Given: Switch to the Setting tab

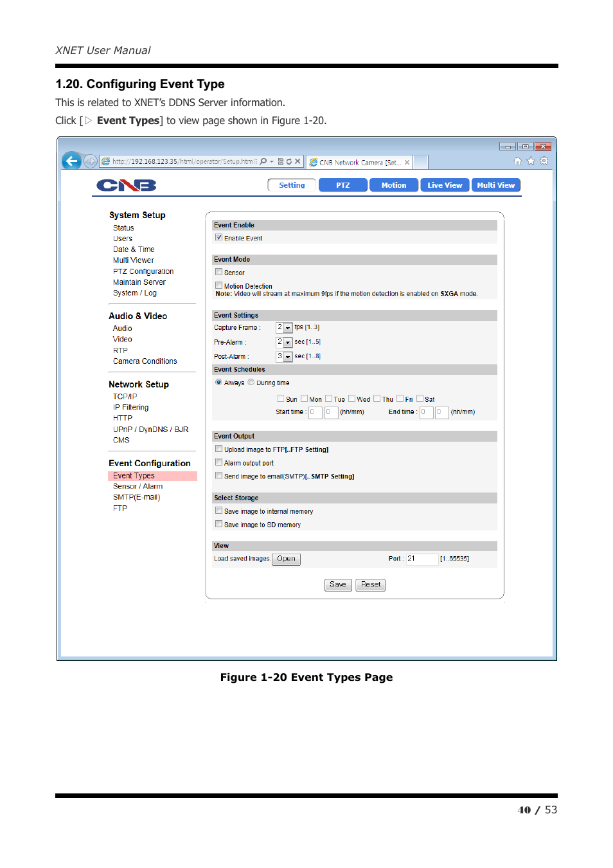Looking at the screenshot, I should click(292, 185).
